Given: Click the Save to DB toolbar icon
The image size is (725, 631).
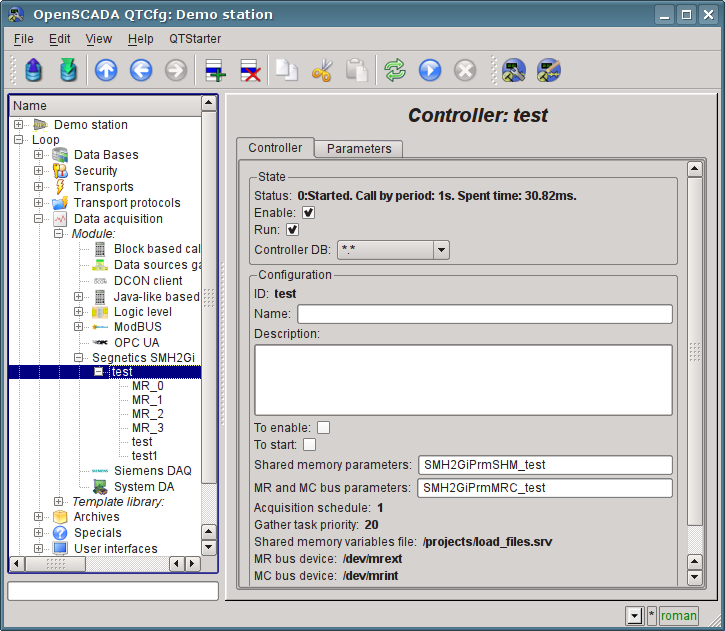Looking at the screenshot, I should (x=68, y=70).
